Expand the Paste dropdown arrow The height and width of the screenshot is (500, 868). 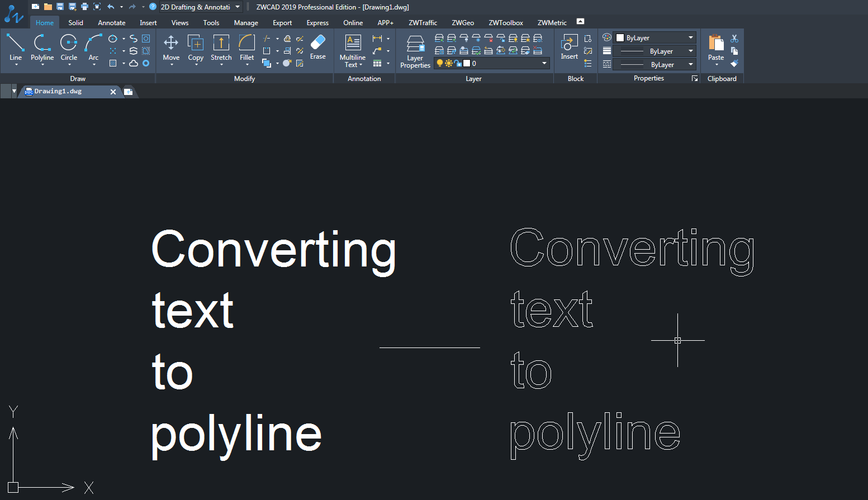(716, 65)
